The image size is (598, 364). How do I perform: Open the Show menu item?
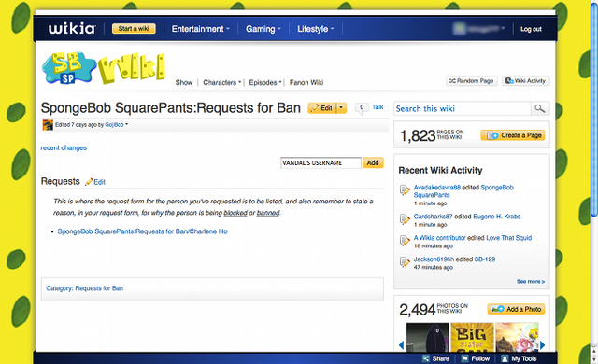pos(184,83)
